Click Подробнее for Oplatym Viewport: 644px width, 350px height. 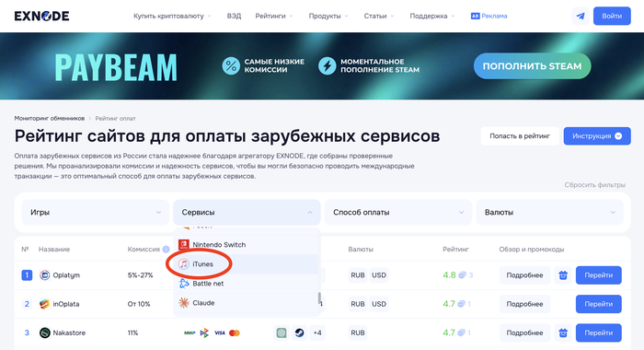(x=524, y=275)
